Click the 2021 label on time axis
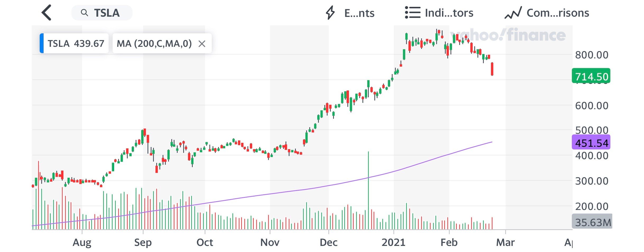 click(393, 242)
